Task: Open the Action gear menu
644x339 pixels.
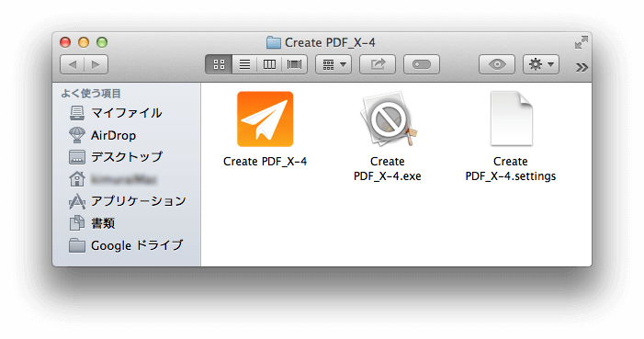Action: click(x=541, y=64)
